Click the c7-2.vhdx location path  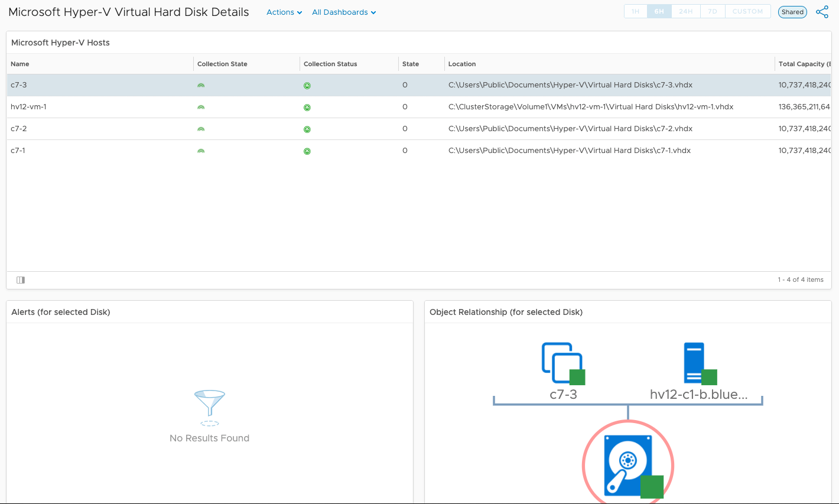[x=571, y=129]
